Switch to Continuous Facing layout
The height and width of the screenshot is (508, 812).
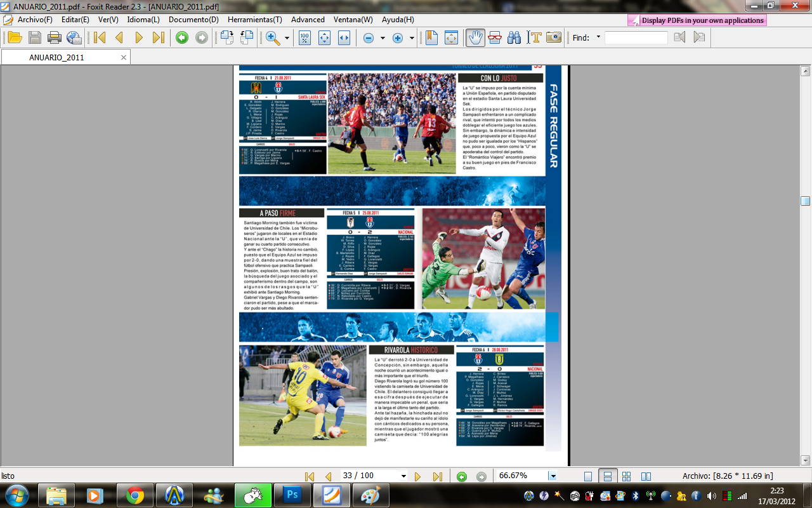point(627,476)
